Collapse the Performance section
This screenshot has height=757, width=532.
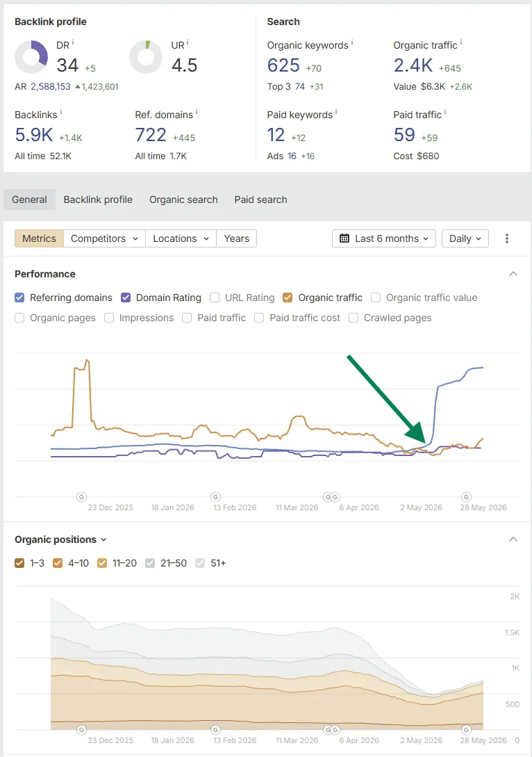tap(513, 274)
